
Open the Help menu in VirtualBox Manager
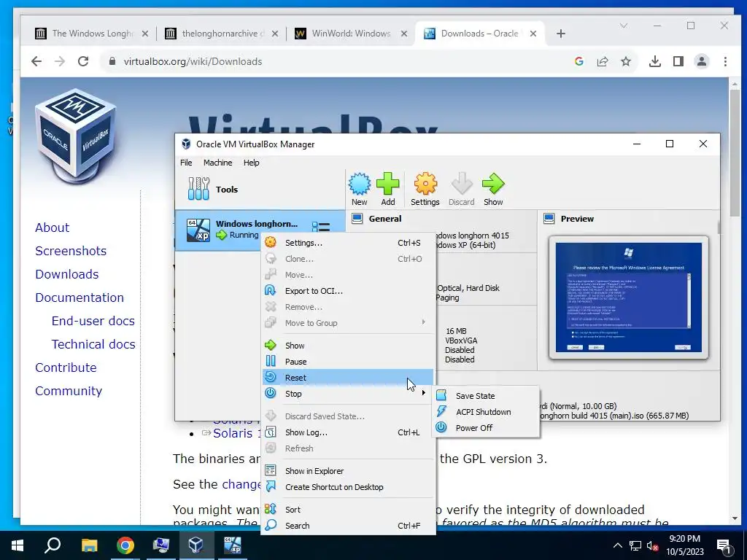point(251,163)
